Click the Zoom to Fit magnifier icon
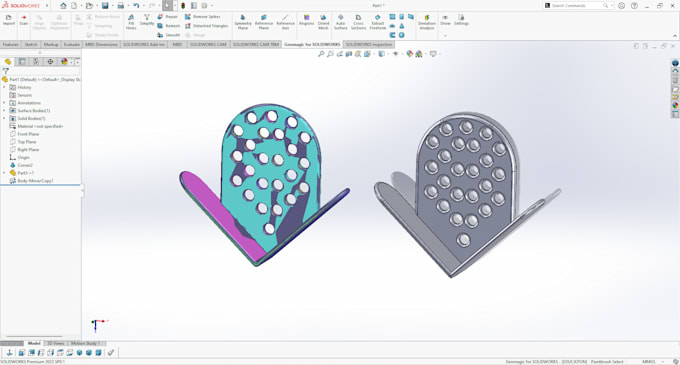 tap(321, 54)
